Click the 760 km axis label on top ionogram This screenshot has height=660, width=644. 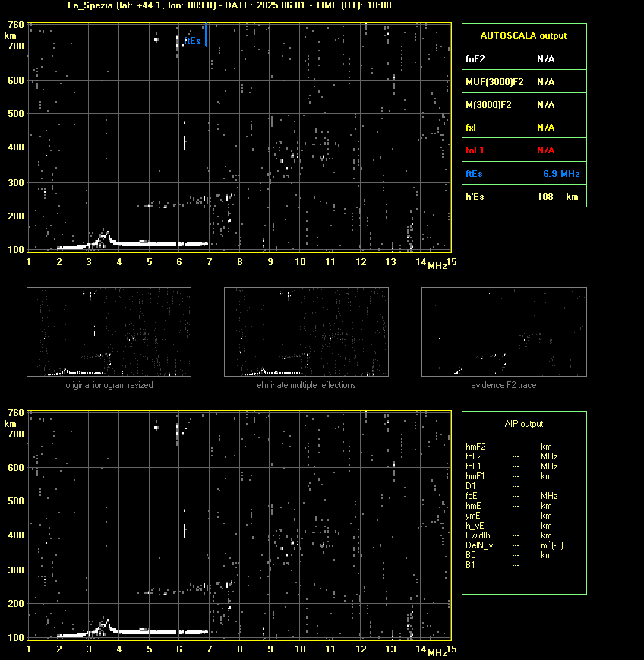point(16,25)
